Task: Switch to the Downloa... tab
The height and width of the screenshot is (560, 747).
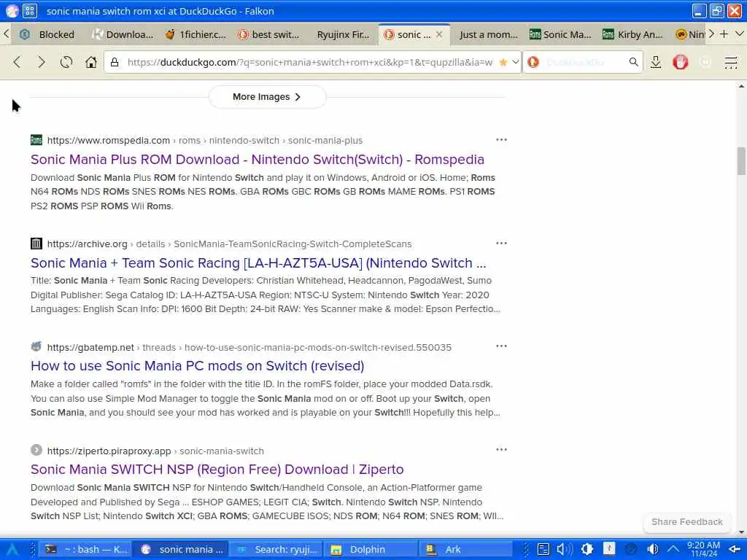Action: (x=123, y=34)
